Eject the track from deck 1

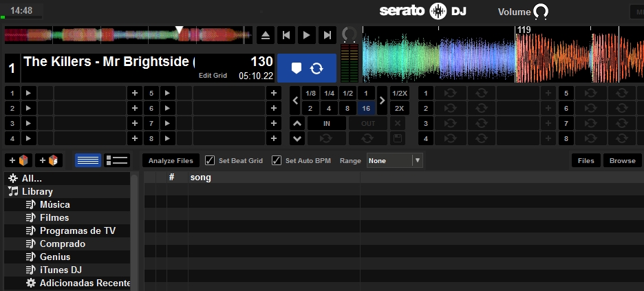(x=266, y=35)
